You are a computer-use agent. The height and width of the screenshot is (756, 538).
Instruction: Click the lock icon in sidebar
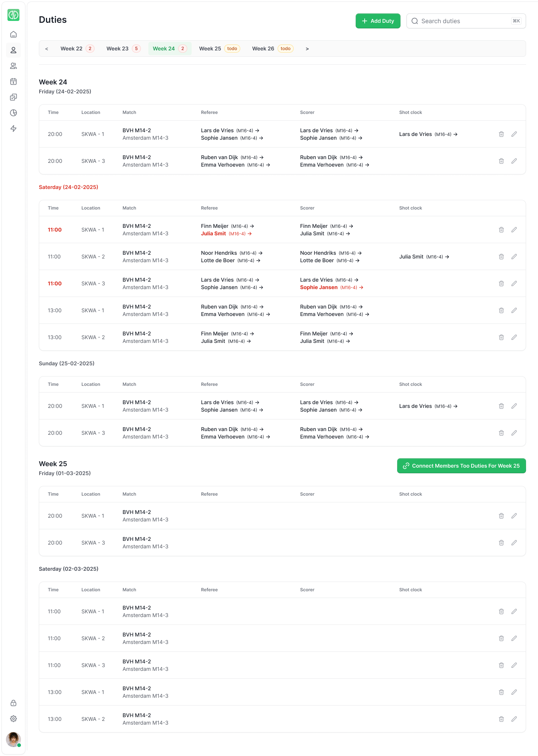[x=13, y=703]
